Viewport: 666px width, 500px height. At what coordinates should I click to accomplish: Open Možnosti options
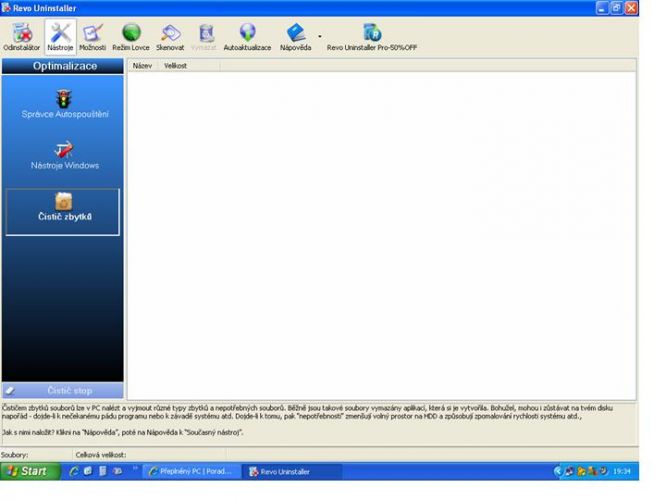click(x=93, y=37)
